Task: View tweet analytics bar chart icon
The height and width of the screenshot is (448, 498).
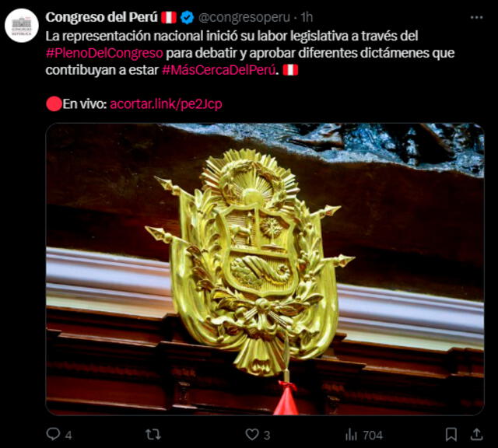Action: 351,434
